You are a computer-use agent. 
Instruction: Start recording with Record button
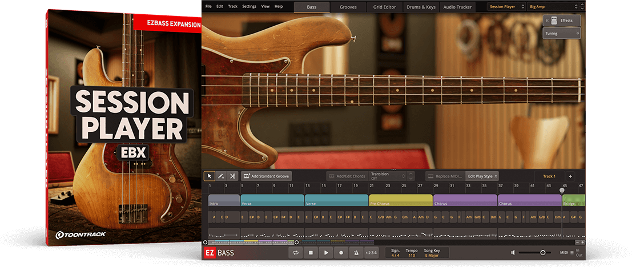pos(341,253)
